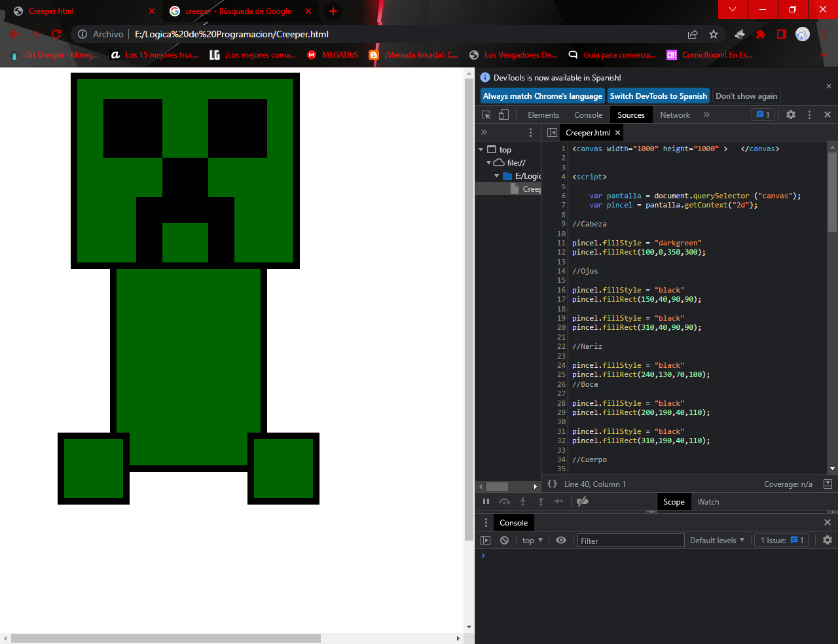Reload the page
838x644 pixels.
pyautogui.click(x=56, y=34)
